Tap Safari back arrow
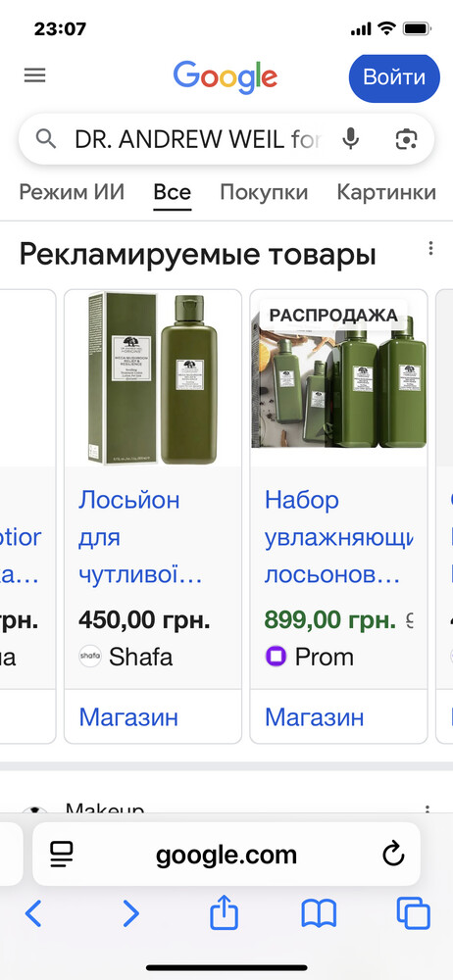453x980 pixels. coord(33,913)
